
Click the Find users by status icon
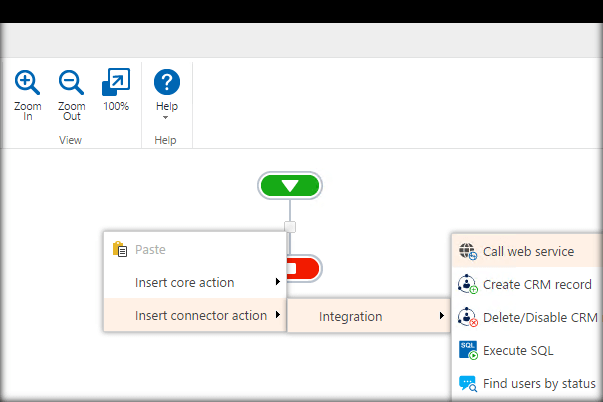[467, 383]
